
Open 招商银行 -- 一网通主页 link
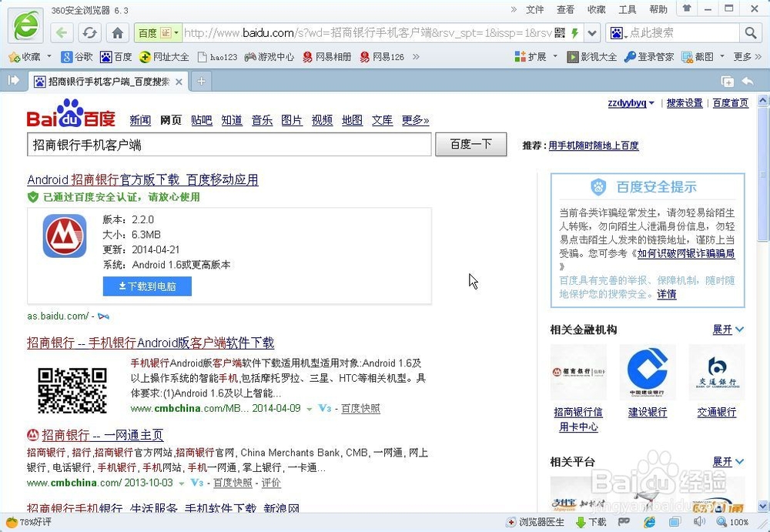click(102, 435)
